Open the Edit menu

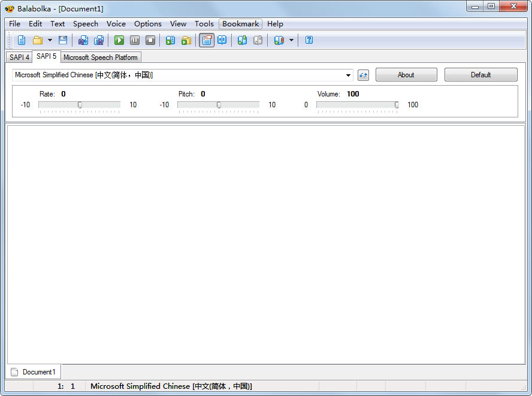[x=35, y=24]
